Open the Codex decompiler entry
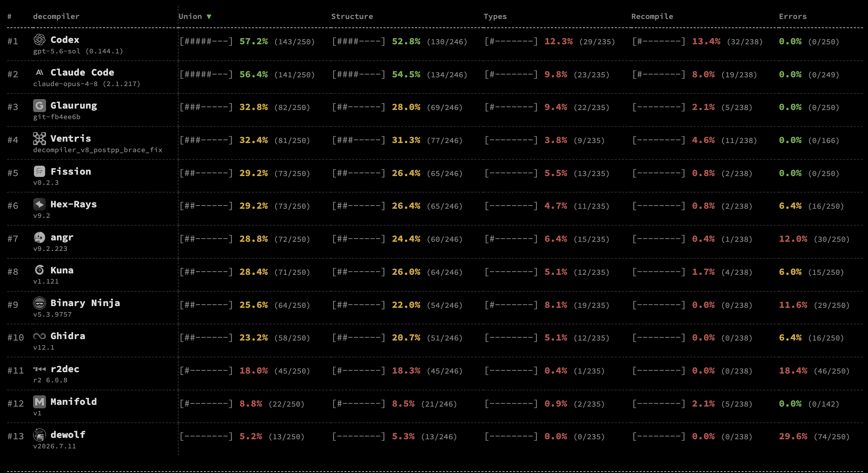The width and height of the screenshot is (868, 473). (x=65, y=40)
